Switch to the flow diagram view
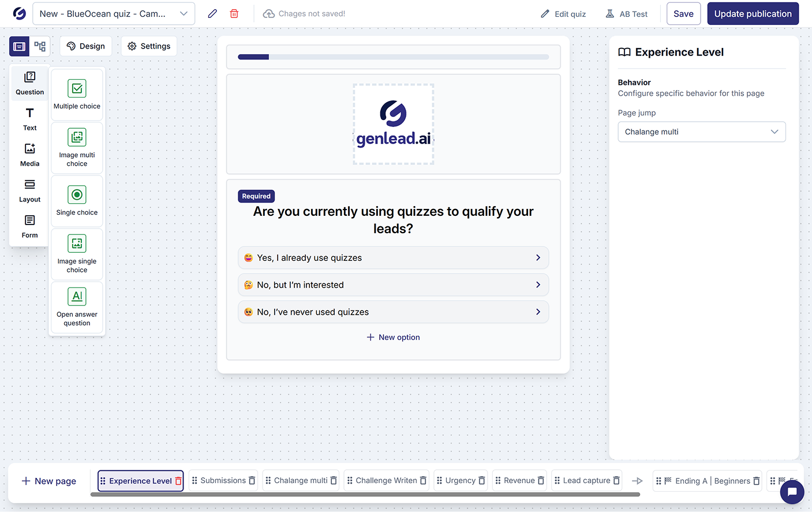 click(x=40, y=46)
